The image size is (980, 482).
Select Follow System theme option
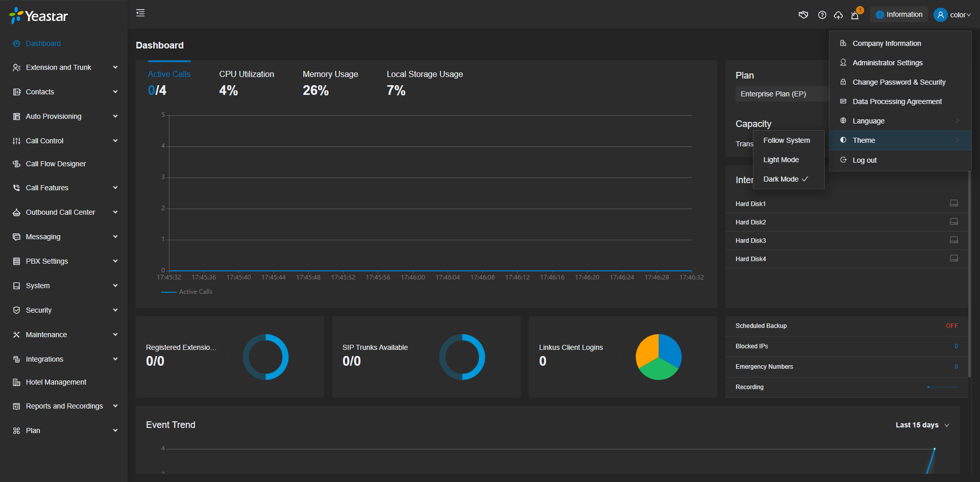(x=786, y=140)
